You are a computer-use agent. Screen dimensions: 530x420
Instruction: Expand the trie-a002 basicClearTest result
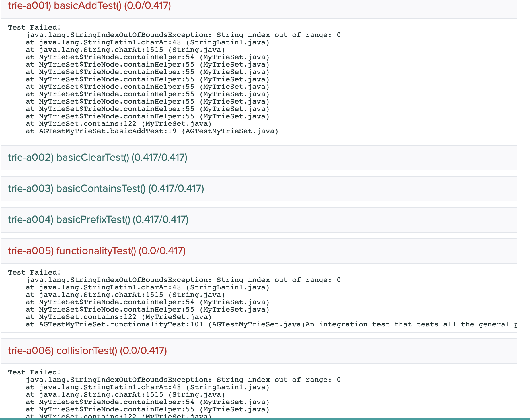click(98, 157)
